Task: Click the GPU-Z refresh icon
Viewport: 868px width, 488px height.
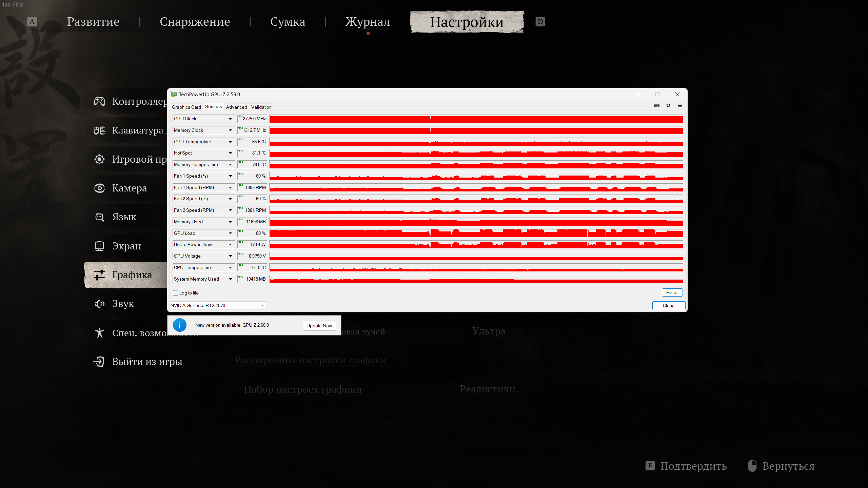Action: (668, 105)
